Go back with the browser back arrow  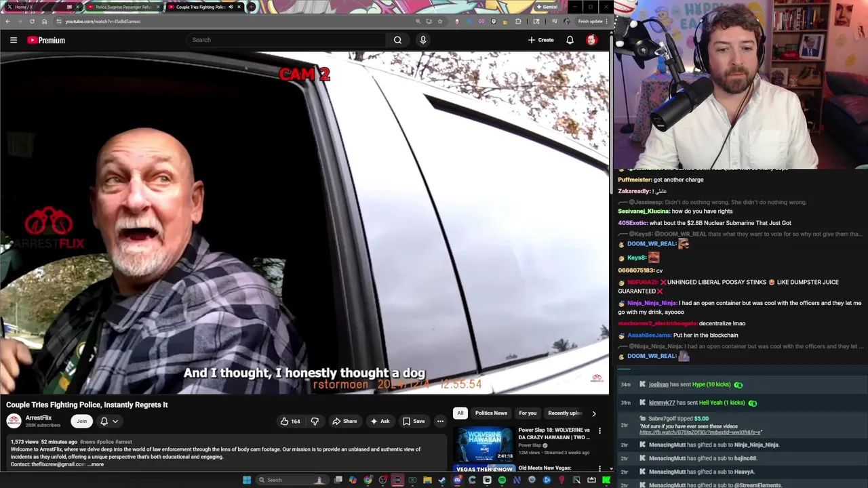click(x=7, y=21)
